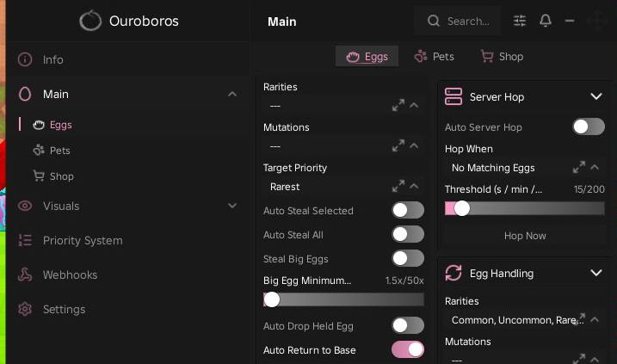
Task: Click the 'Main' page title in header
Action: pos(281,22)
